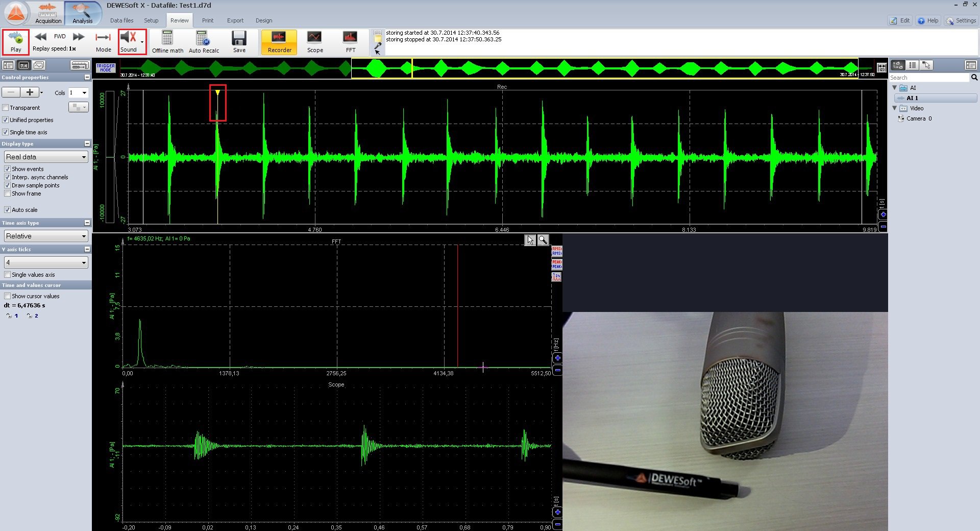Switch to Acquisition mode

(48, 13)
